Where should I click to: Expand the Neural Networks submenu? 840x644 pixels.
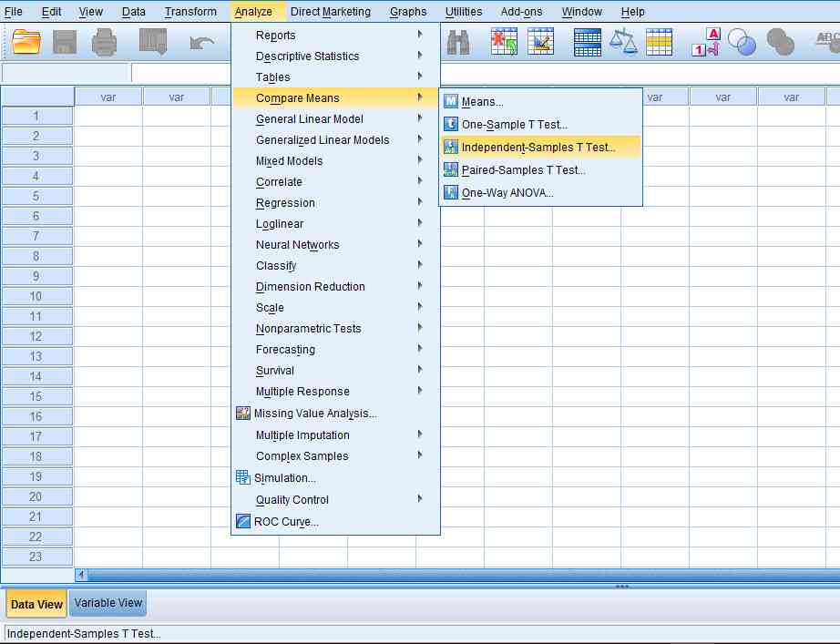336,244
